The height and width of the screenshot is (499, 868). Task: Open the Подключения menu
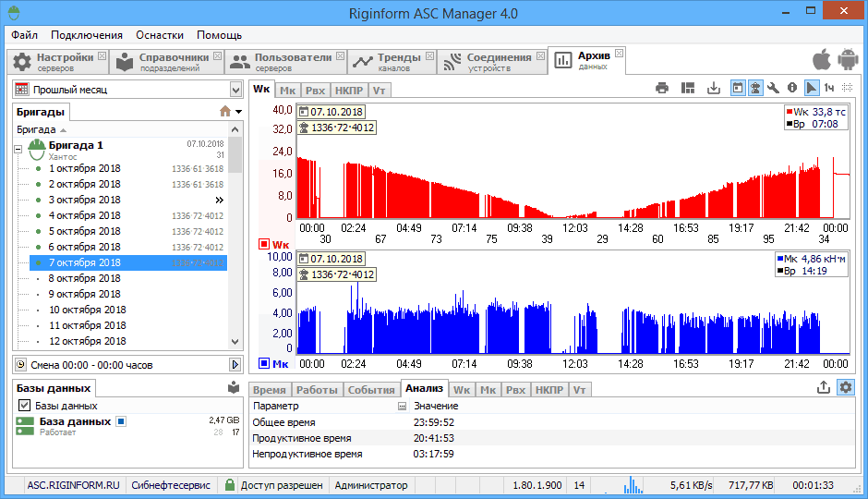(87, 35)
